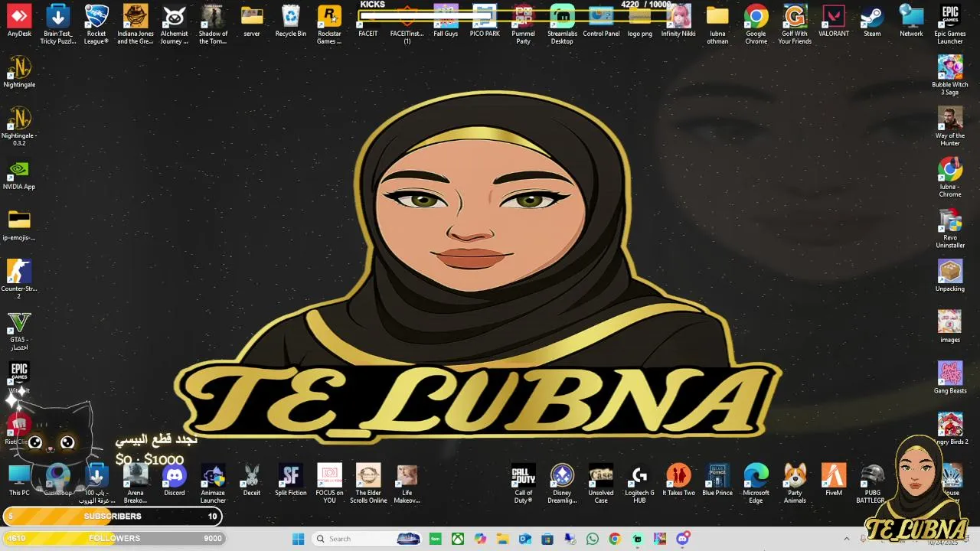Viewport: 980px width, 551px height.
Task: Launch the Revo Uninstaller shortcut
Action: pos(950,229)
